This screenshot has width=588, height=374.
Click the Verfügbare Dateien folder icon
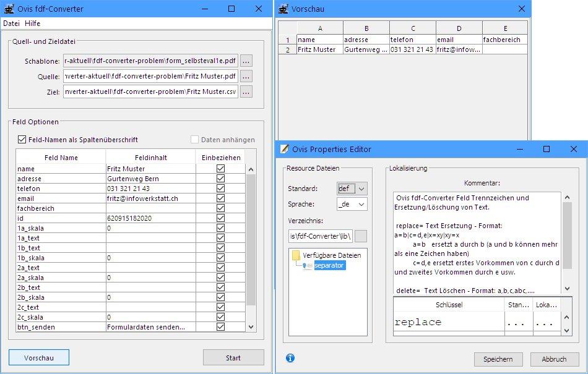296,255
